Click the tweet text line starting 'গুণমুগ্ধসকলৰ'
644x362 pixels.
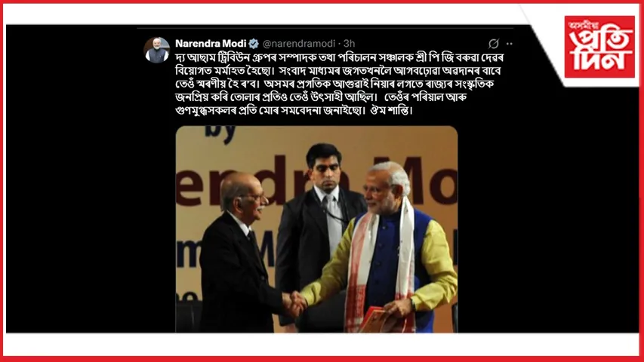(294, 110)
